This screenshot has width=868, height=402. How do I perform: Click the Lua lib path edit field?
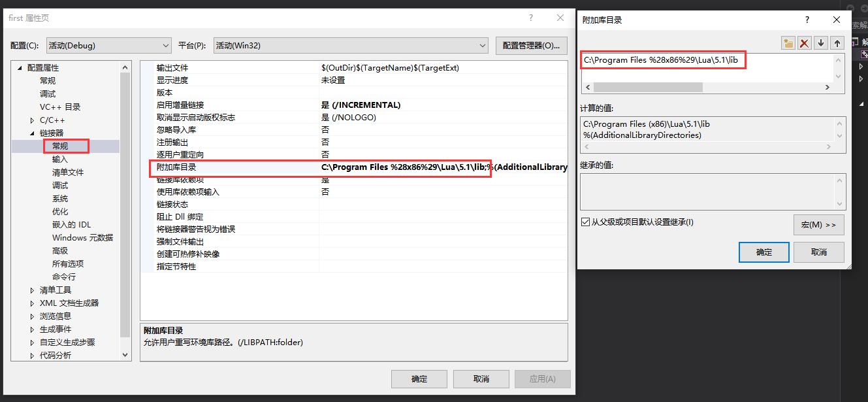[708, 60]
